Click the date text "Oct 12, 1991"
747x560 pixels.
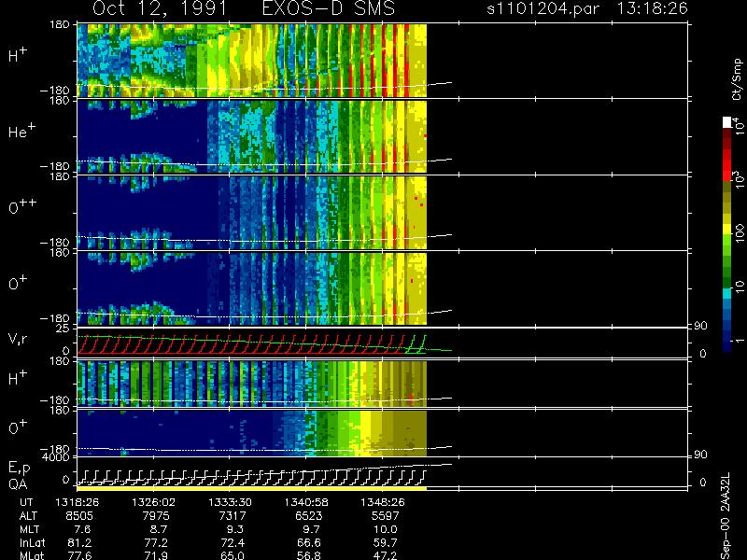[x=159, y=8]
